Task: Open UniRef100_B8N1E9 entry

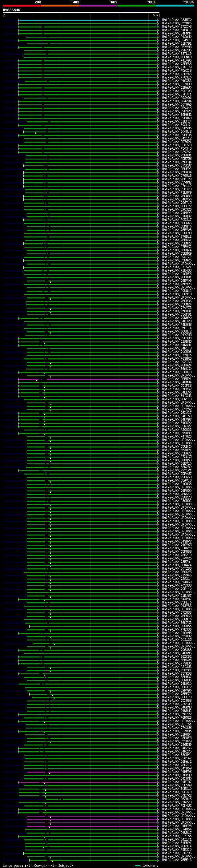Action: [x=177, y=399]
